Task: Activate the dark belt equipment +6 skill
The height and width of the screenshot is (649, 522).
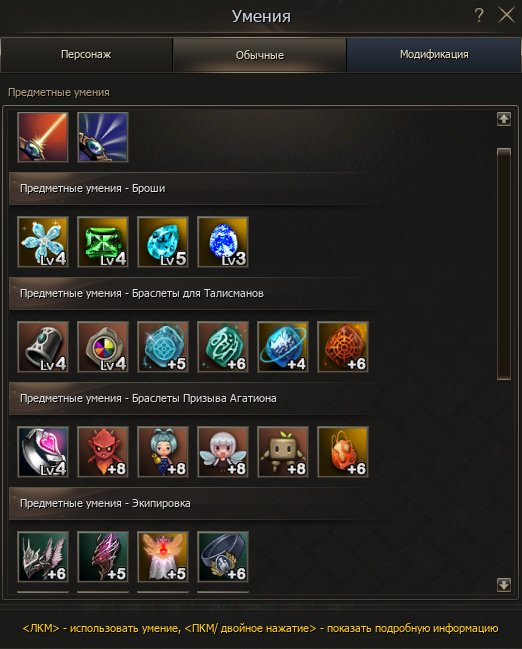Action: point(223,557)
